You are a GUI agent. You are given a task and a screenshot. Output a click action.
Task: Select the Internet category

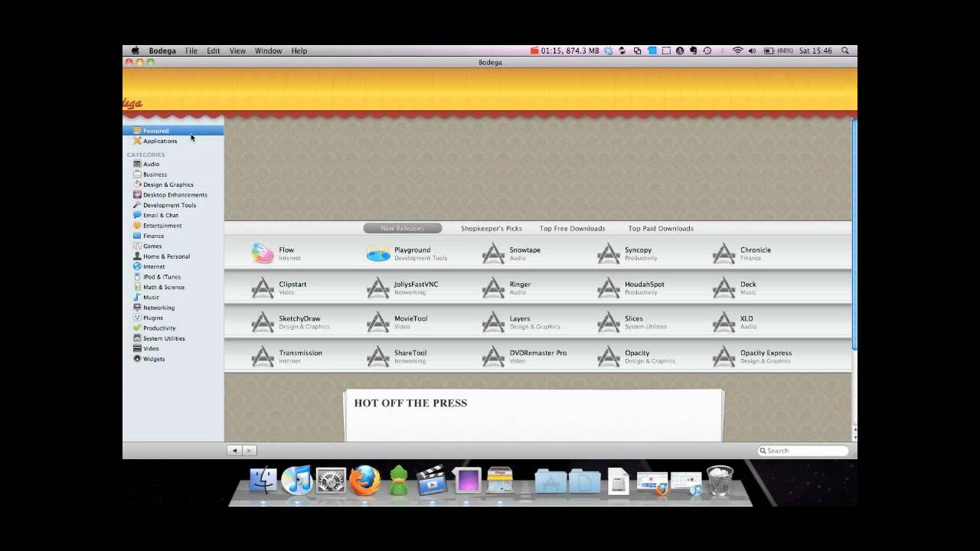tap(153, 266)
